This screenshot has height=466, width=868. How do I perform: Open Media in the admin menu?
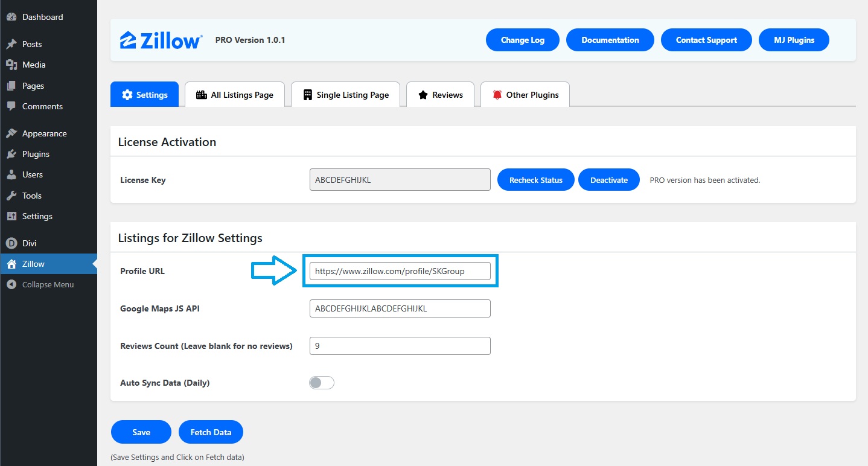[x=48, y=65]
